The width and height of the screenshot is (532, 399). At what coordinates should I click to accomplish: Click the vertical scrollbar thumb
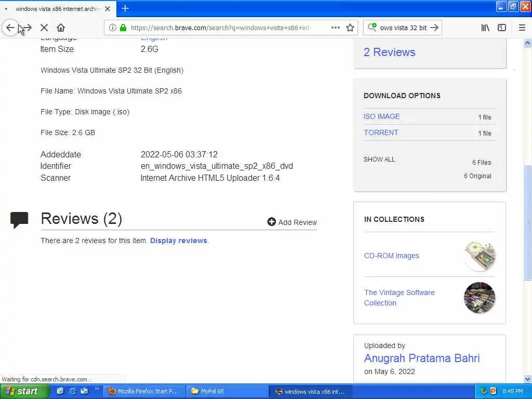tap(528, 222)
